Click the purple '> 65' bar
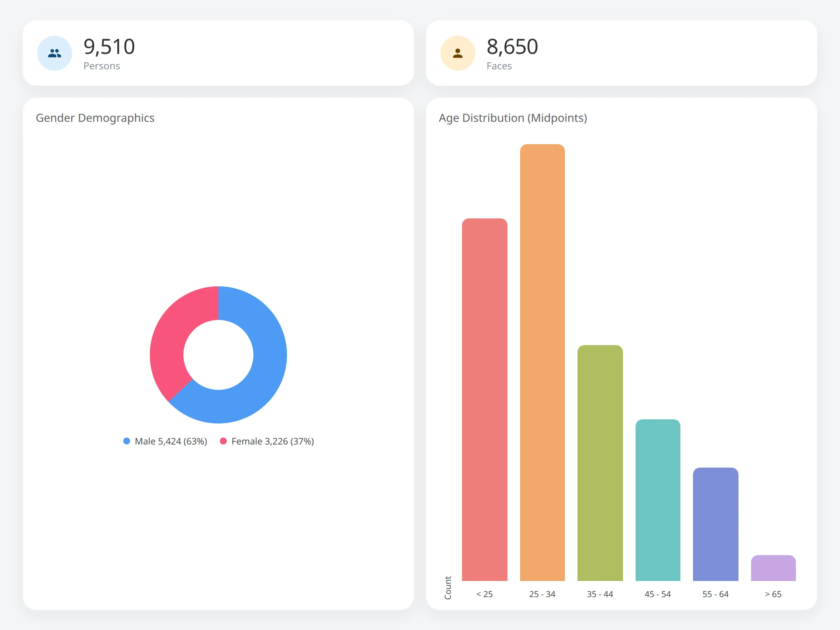The width and height of the screenshot is (840, 630). [x=773, y=568]
